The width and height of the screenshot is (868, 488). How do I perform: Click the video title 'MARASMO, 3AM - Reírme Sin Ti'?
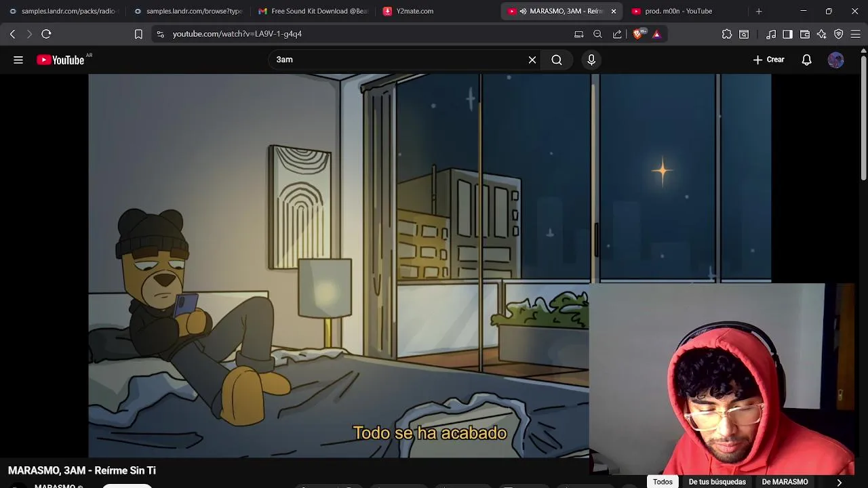click(82, 470)
